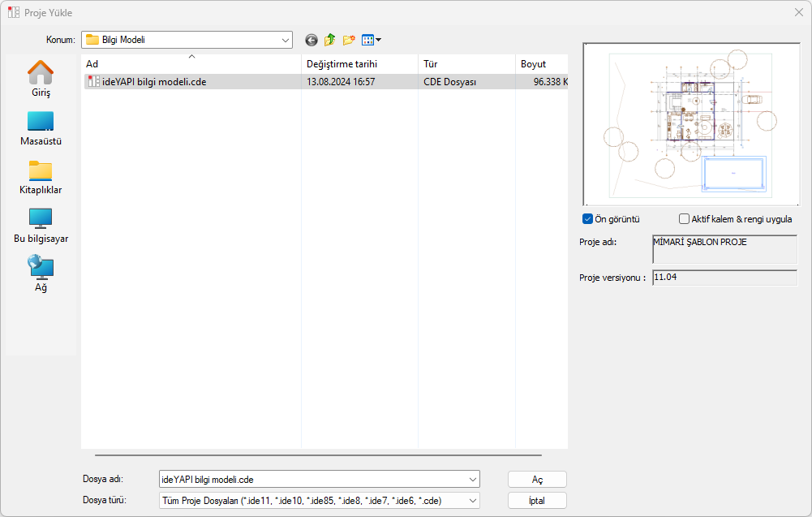Screen dimensions: 812x517
Task: Disable the Ön görüntü checkbox
Action: pyautogui.click(x=587, y=219)
